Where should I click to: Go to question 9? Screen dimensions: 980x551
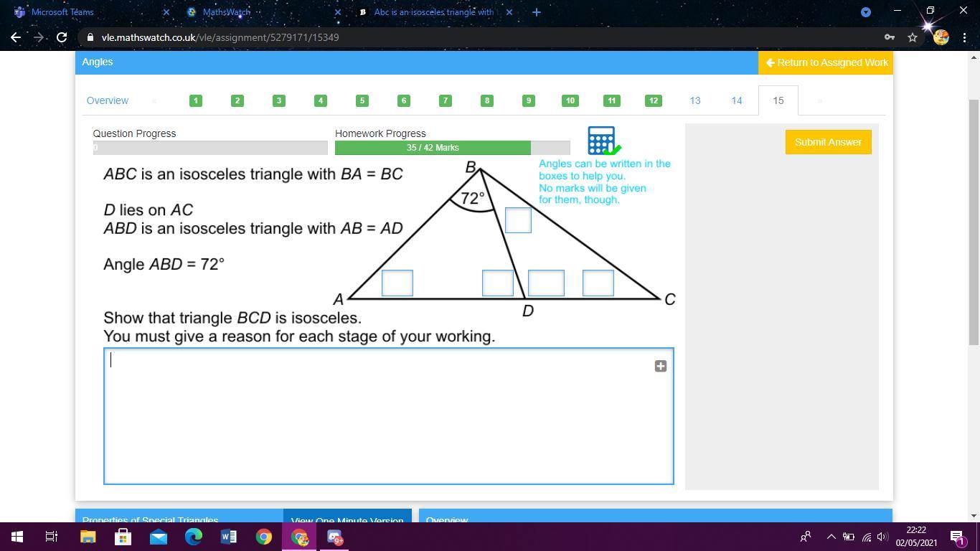(529, 100)
